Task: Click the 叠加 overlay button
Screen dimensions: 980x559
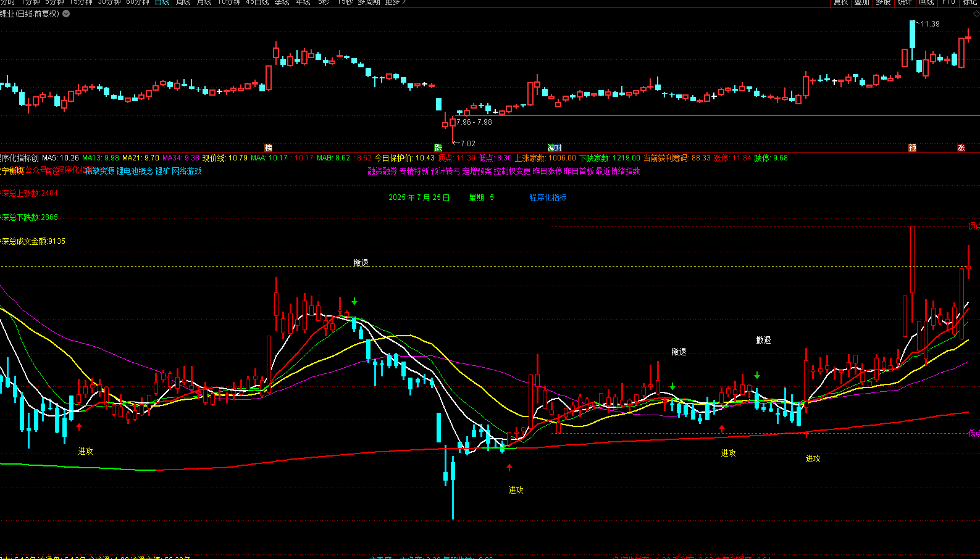Action: pos(862,2)
